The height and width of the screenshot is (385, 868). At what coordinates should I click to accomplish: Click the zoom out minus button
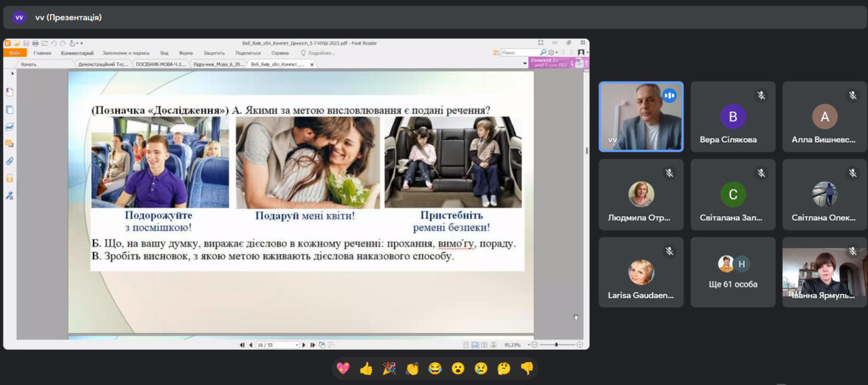[534, 345]
